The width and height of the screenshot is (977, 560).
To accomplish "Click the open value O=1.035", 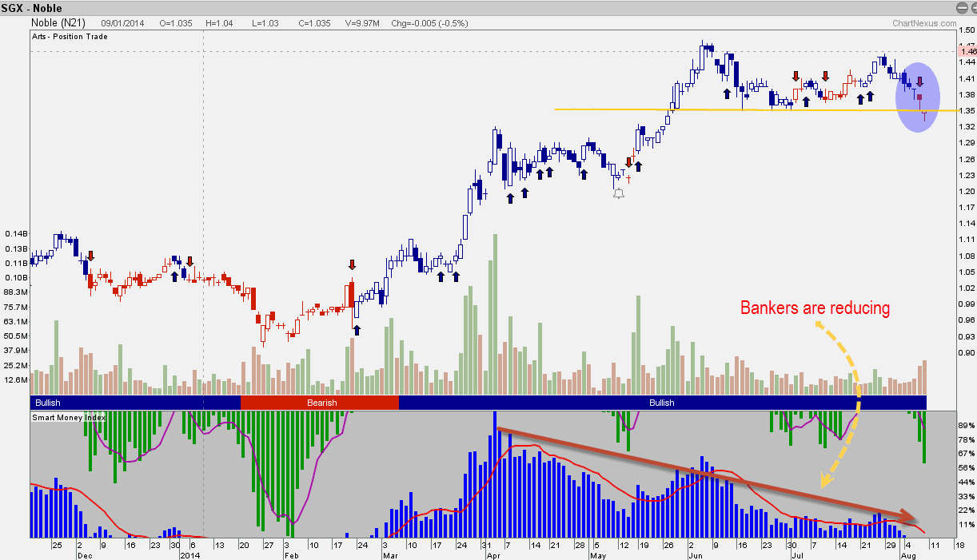I will (177, 24).
